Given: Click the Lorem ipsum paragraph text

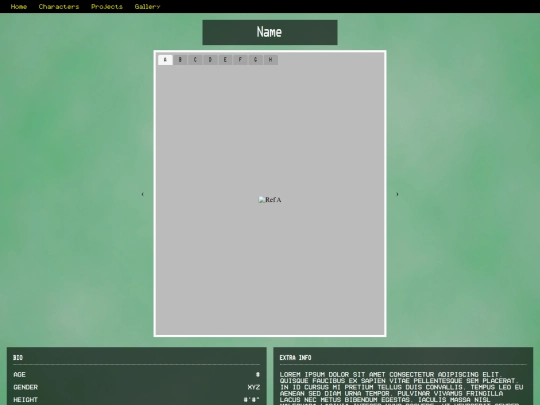Looking at the screenshot, I should [x=402, y=389].
